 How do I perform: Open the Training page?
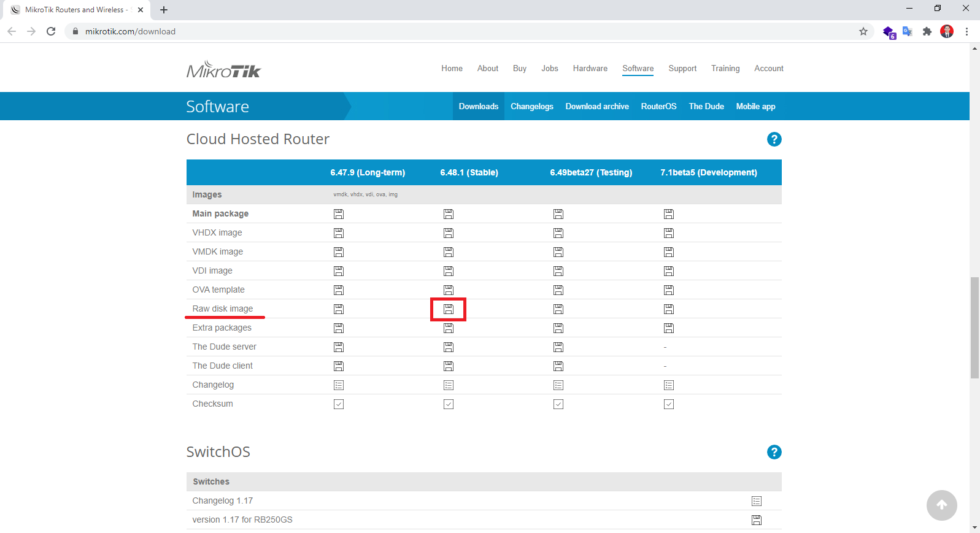[725, 68]
